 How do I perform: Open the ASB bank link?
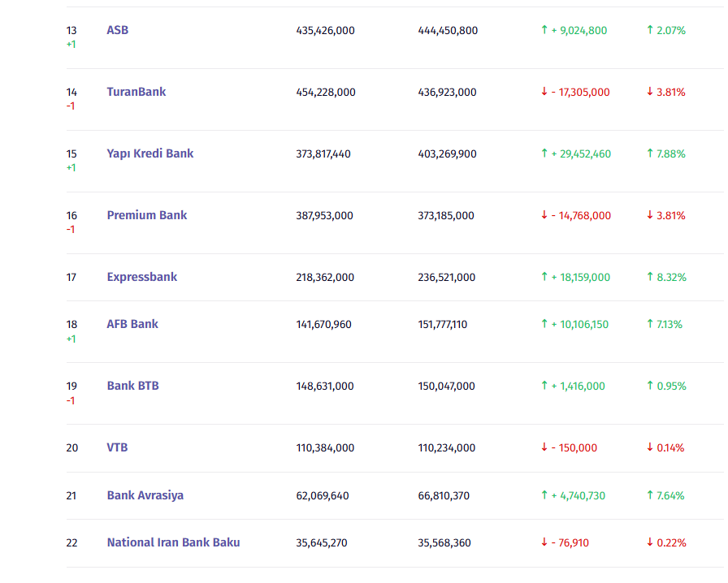point(118,30)
